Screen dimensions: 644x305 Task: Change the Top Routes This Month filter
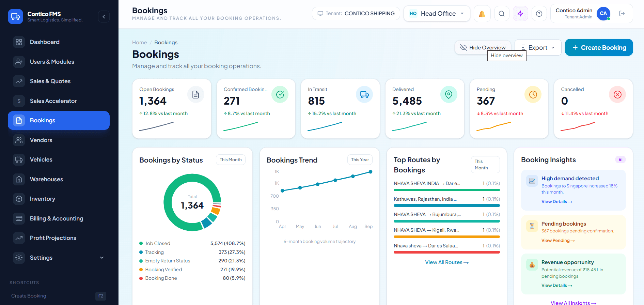pos(485,165)
